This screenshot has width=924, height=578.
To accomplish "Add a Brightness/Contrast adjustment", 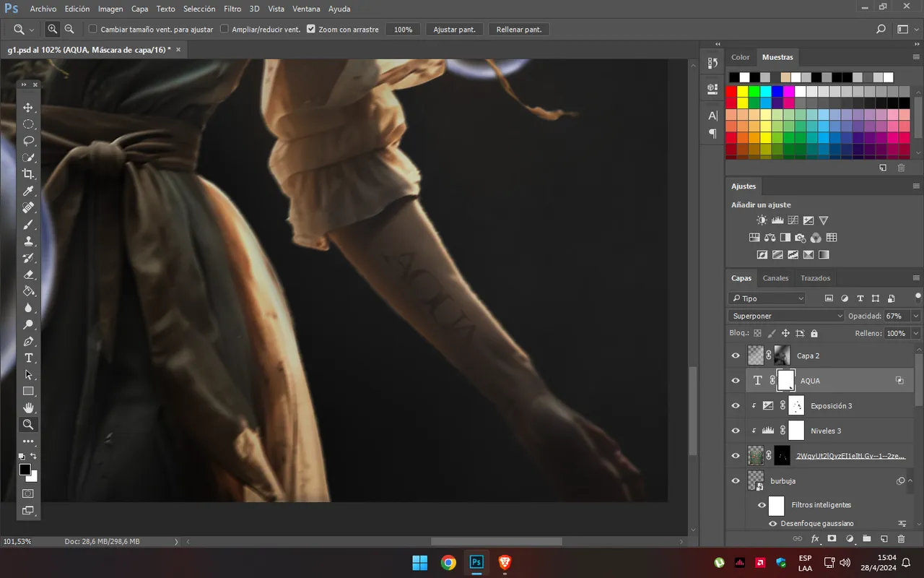I will pyautogui.click(x=762, y=220).
